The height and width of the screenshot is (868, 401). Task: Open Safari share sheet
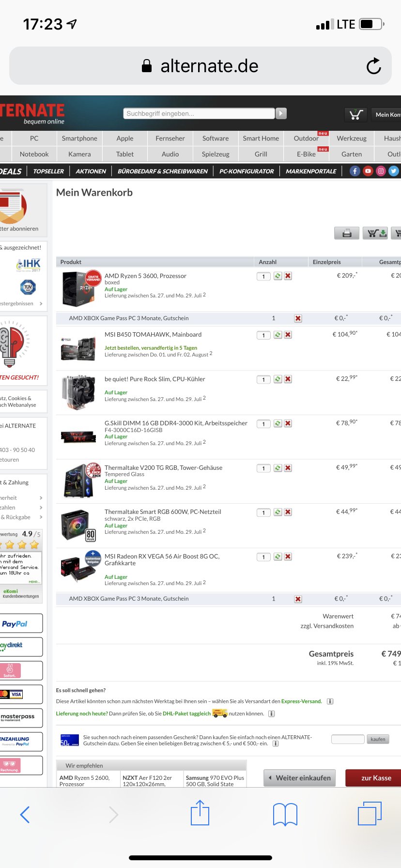click(x=200, y=813)
